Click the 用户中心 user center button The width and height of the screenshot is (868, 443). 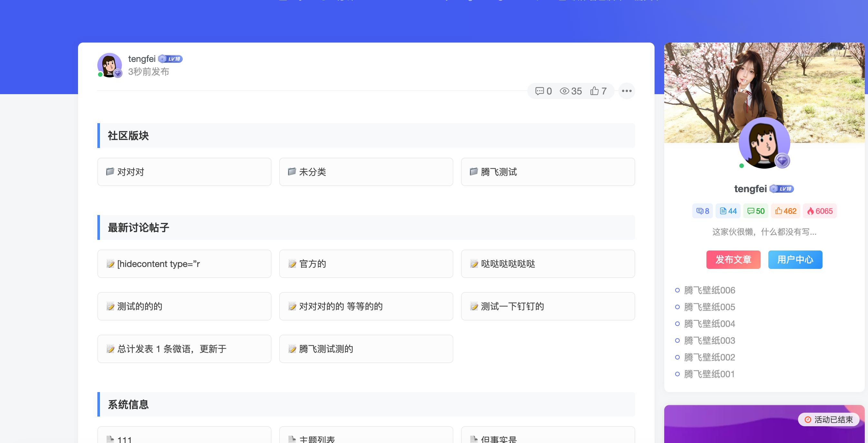(795, 260)
